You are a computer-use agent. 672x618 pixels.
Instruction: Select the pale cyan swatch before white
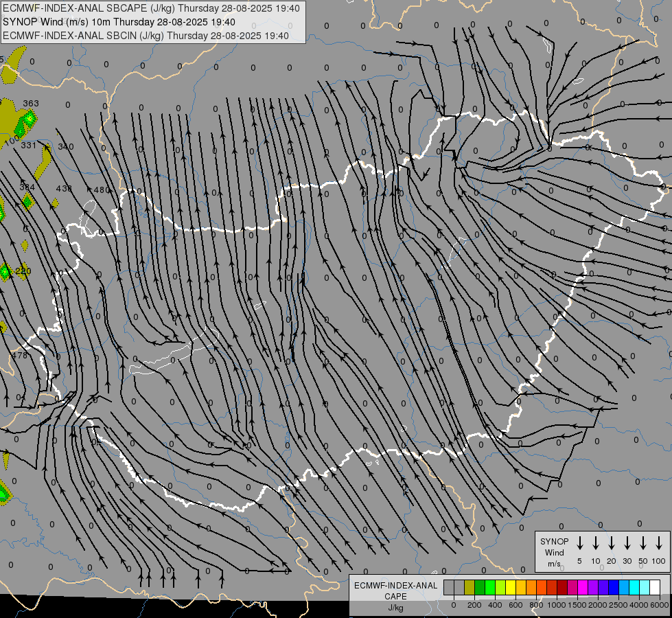click(x=644, y=587)
